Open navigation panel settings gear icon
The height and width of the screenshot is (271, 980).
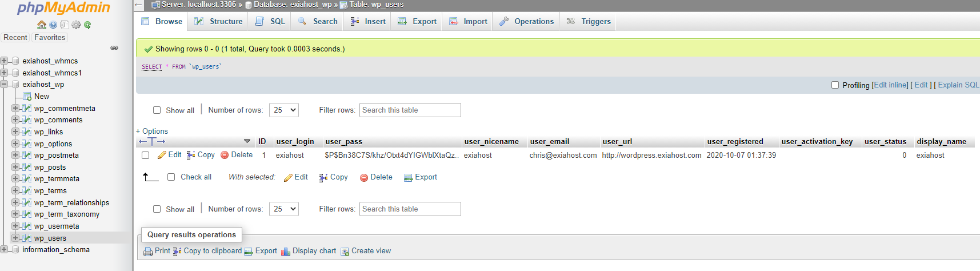click(76, 25)
